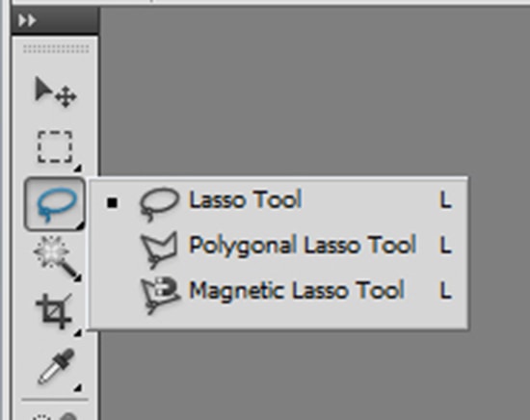Select the Rectangular Marquee tool
The width and height of the screenshot is (530, 420).
coord(55,147)
